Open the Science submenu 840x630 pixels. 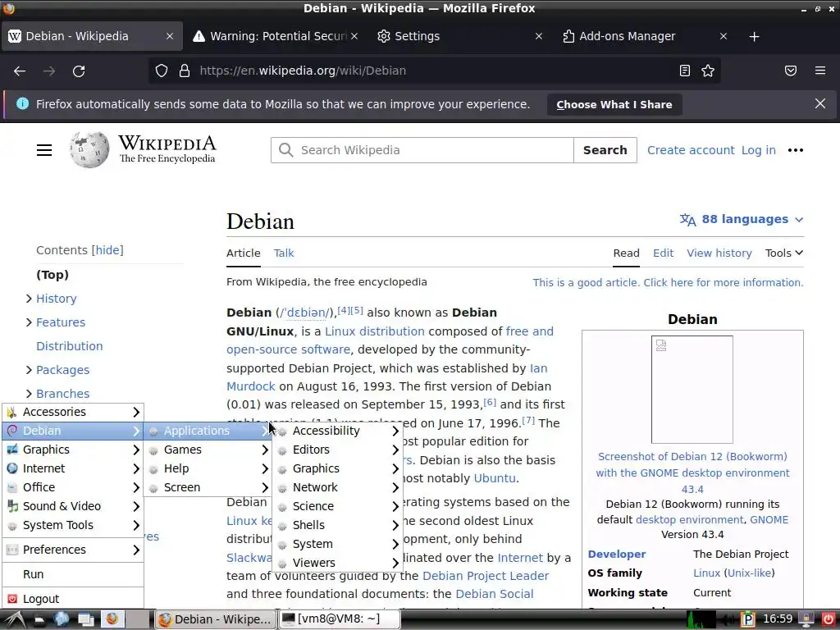tap(338, 506)
